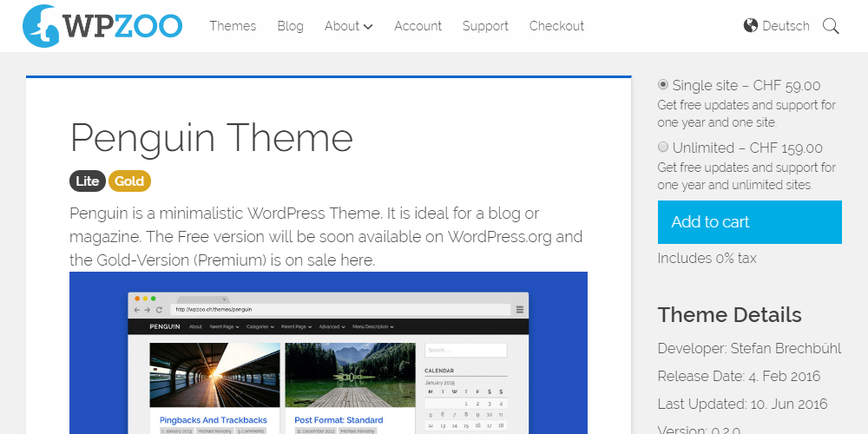868x434 pixels.
Task: Click the lake dock photo in preview
Action: (351, 375)
